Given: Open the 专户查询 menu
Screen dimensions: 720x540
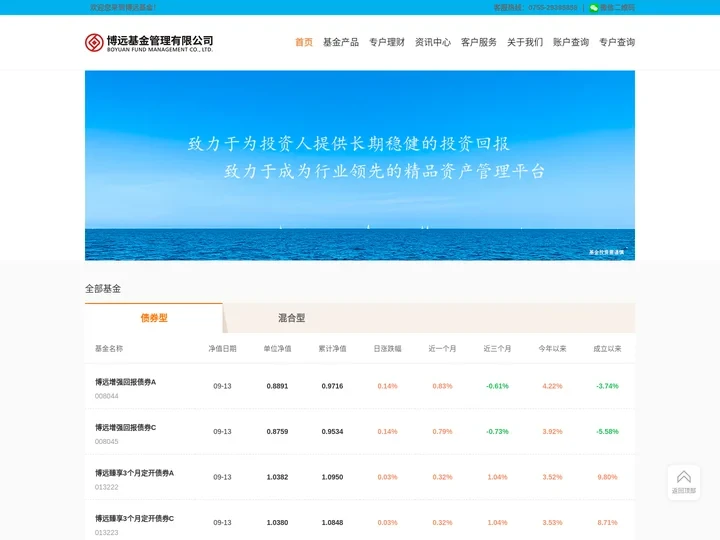Looking at the screenshot, I should pos(617,42).
